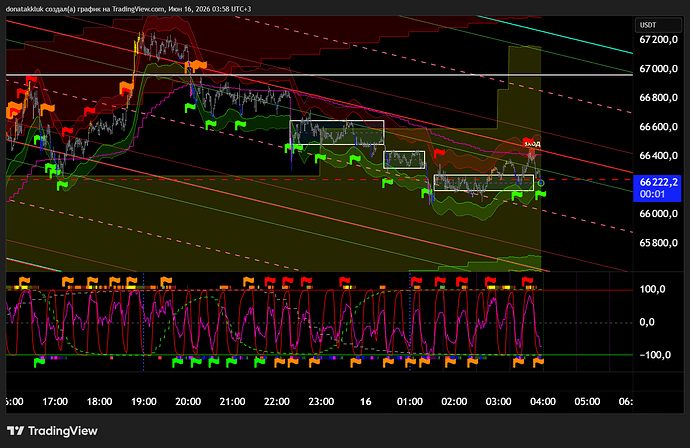Image resolution: width=690 pixels, height=448 pixels.
Task: Click the 04:00 time axis label
Action: (543, 402)
